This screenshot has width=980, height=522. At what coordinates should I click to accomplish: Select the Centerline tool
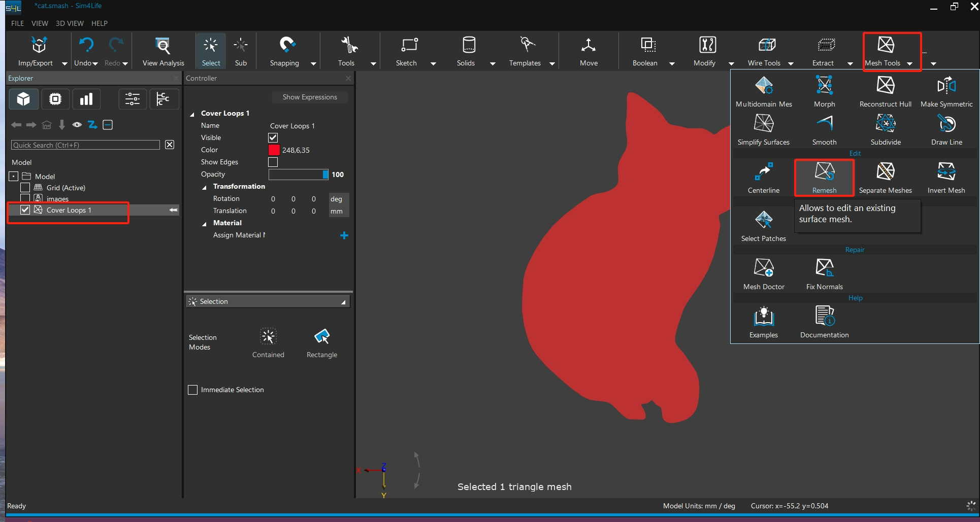[x=763, y=172]
